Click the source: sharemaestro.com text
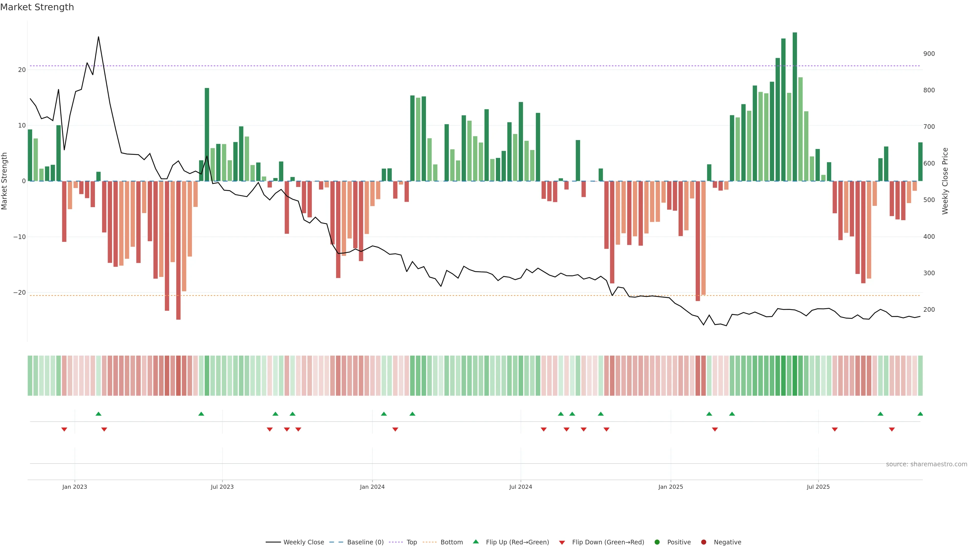The image size is (980, 551). point(926,464)
